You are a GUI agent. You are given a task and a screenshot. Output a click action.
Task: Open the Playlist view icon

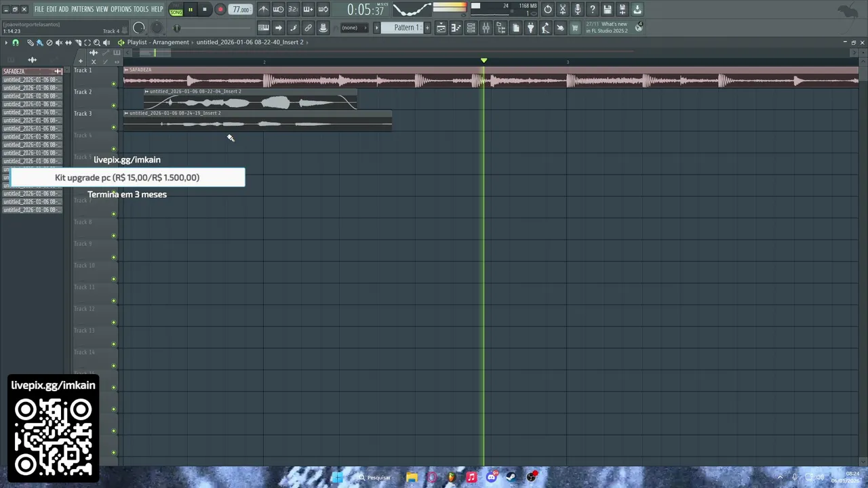(441, 28)
